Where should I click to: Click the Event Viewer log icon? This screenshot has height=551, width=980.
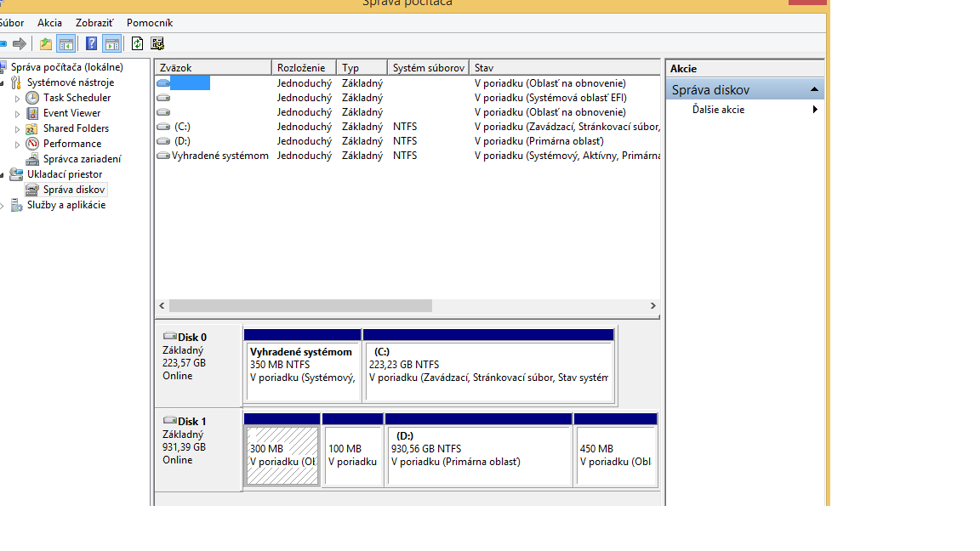32,113
